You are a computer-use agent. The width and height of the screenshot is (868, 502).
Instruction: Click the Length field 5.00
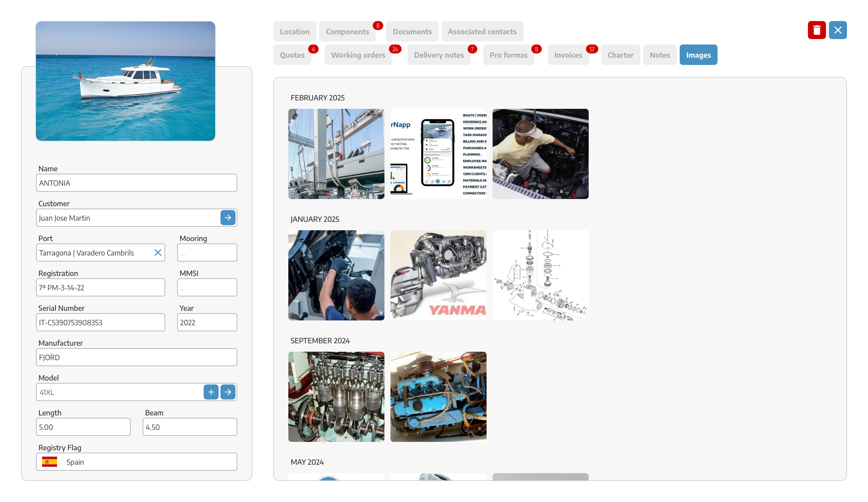83,427
